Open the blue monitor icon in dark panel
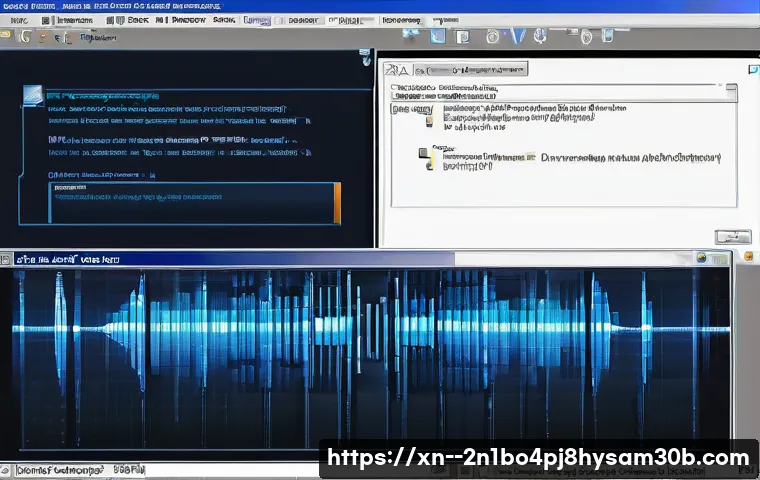The width and height of the screenshot is (760, 480). tap(33, 95)
